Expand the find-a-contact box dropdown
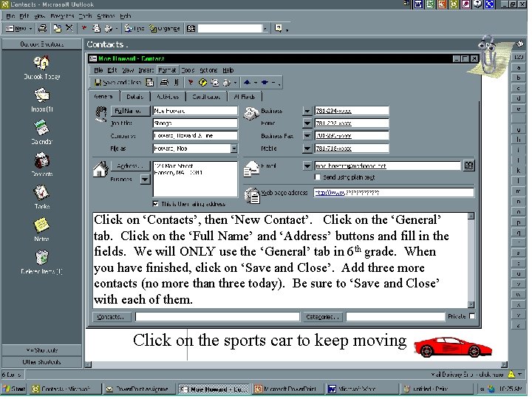 [x=265, y=29]
